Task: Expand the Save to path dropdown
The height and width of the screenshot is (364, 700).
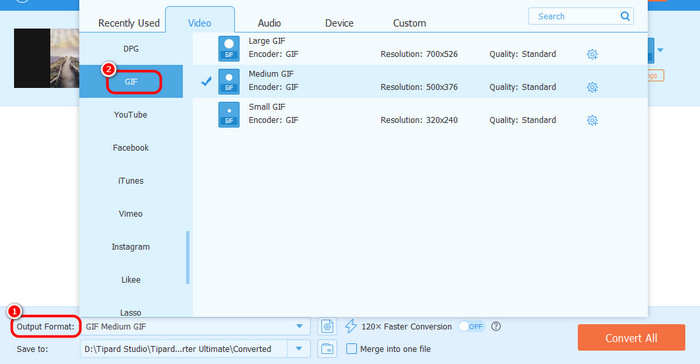Action: 299,349
